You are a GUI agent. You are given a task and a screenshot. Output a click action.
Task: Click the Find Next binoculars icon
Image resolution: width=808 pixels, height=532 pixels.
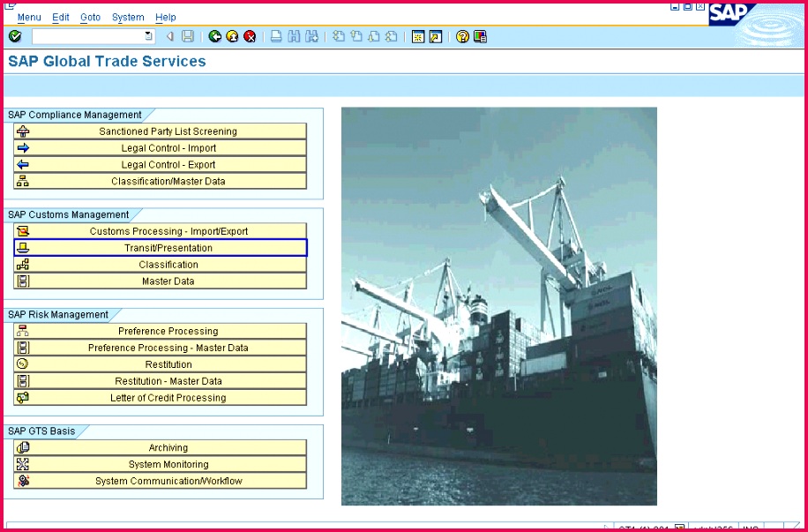pos(311,36)
